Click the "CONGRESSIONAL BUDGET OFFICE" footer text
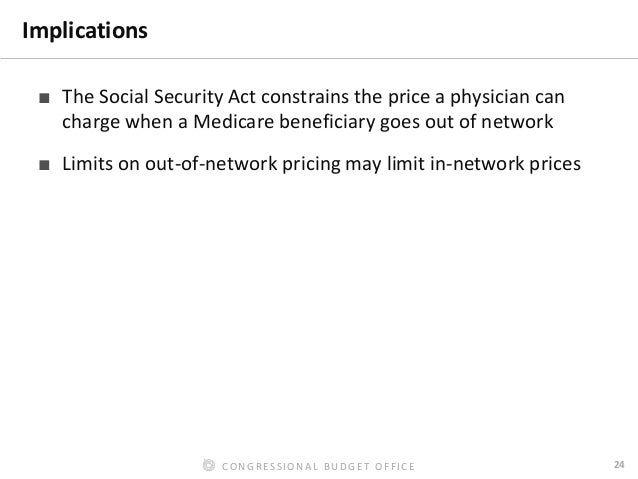Viewport: 638px width, 479px height. [319, 466]
